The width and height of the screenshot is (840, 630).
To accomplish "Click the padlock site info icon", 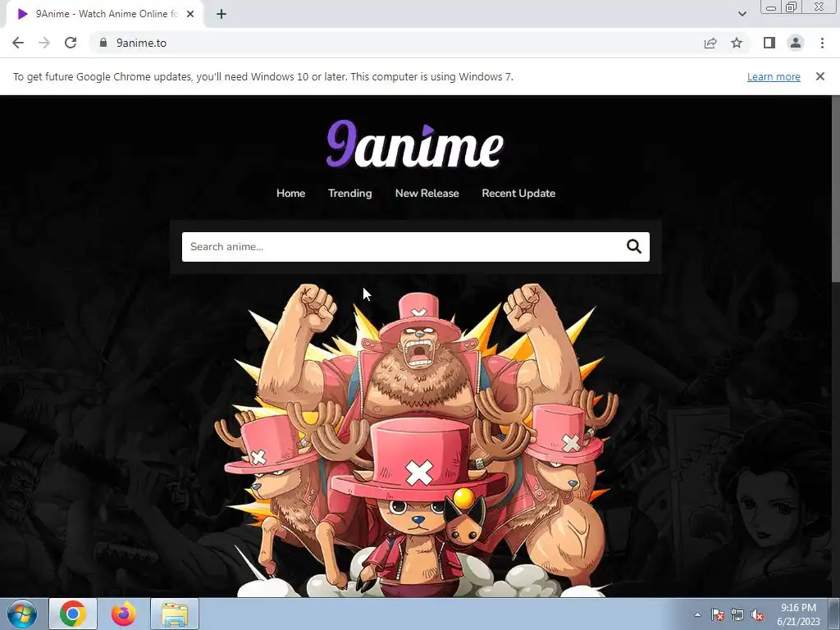I will pos(103,43).
